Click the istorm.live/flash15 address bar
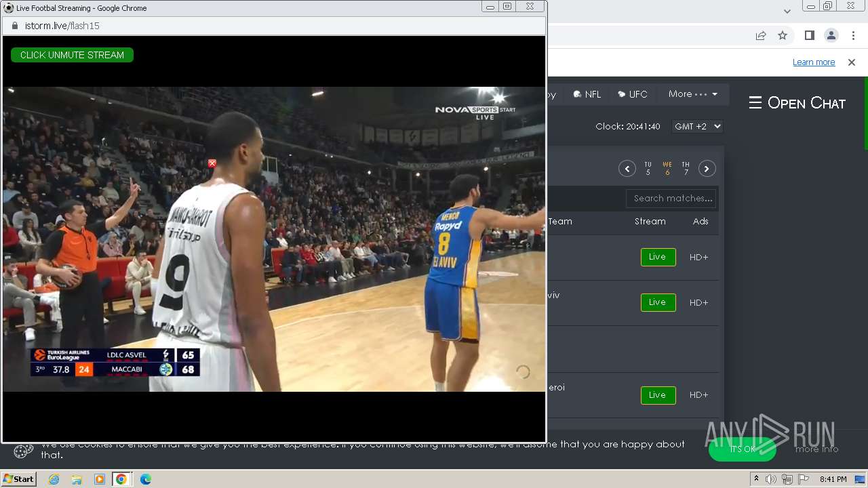Screen dimensions: 868x488 (x=274, y=26)
